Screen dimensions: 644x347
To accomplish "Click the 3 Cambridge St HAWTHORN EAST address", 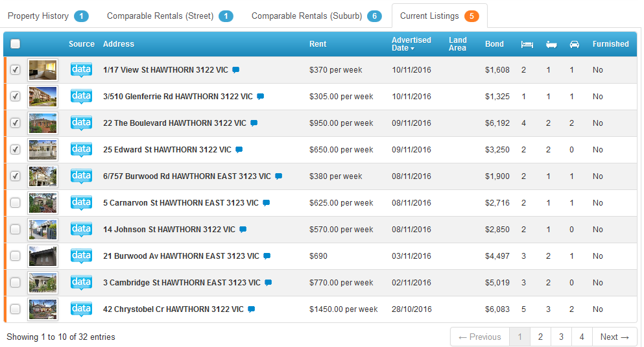I will tap(182, 283).
